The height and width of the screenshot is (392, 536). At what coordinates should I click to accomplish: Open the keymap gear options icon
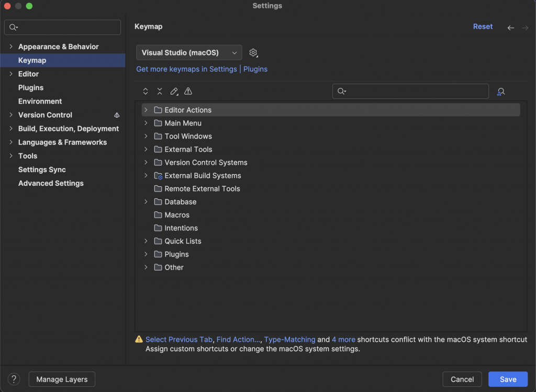pyautogui.click(x=253, y=53)
